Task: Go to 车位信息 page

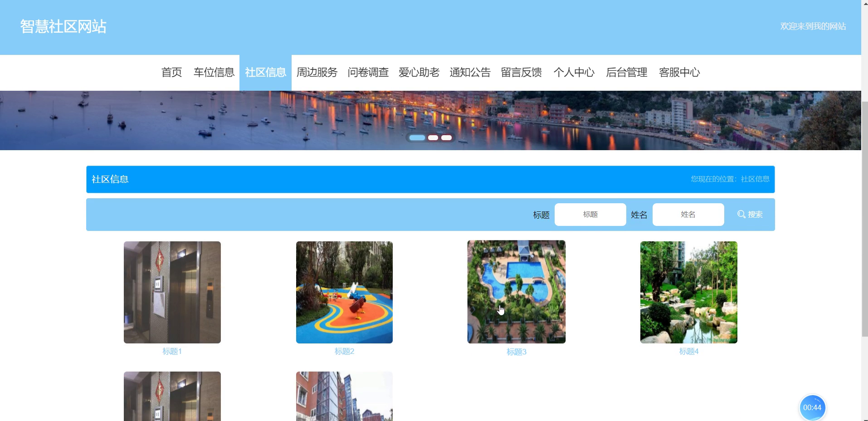Action: click(x=214, y=73)
